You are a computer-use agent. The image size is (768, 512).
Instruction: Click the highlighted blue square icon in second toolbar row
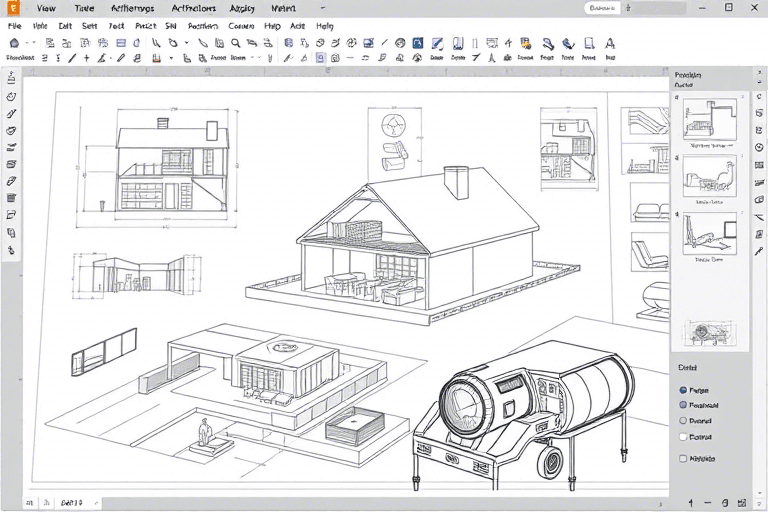point(320,59)
